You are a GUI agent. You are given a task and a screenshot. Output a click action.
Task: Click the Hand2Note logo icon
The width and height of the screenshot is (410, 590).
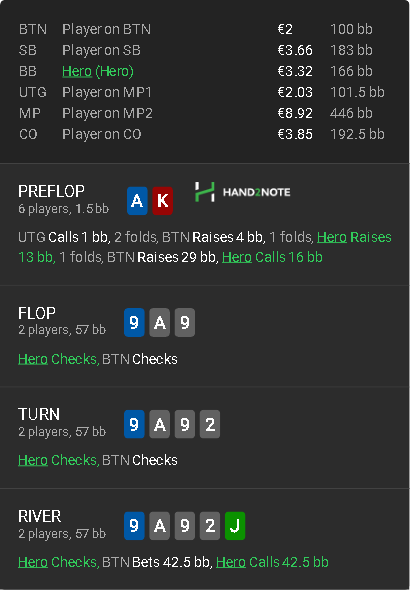pos(205,192)
